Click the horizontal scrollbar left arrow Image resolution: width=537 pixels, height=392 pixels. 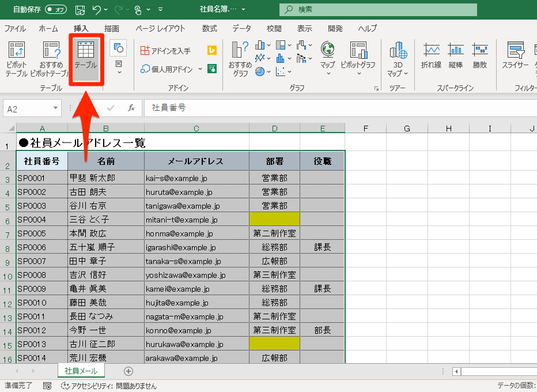coord(456,371)
